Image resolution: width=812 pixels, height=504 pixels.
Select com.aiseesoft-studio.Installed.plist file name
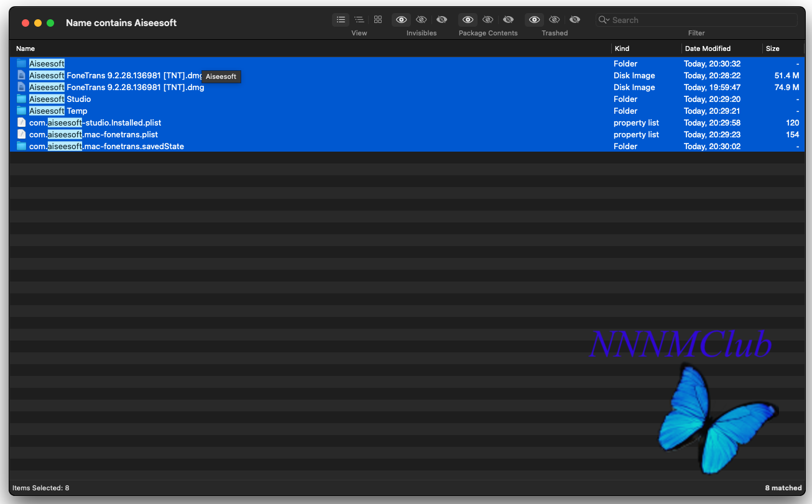pyautogui.click(x=95, y=122)
